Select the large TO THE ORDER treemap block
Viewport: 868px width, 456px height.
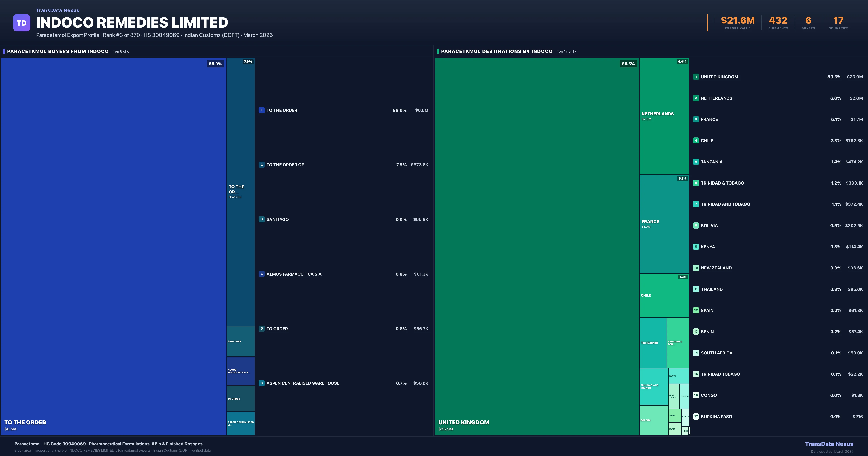114,246
